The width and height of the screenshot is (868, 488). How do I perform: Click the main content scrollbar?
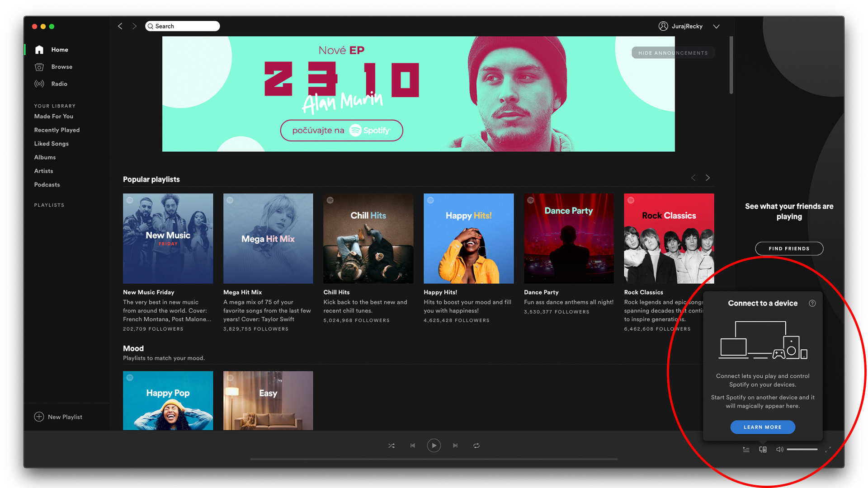[731, 65]
